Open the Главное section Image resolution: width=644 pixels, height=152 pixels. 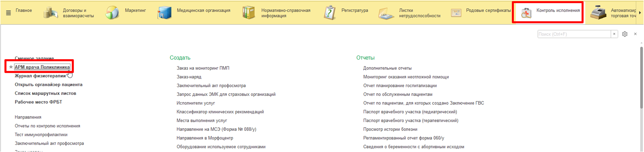click(x=24, y=11)
